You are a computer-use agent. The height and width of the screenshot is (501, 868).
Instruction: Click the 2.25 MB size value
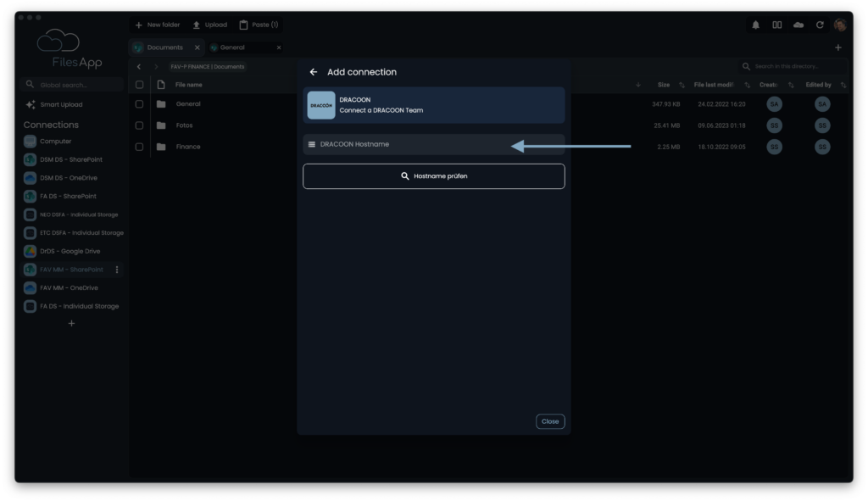coord(668,147)
